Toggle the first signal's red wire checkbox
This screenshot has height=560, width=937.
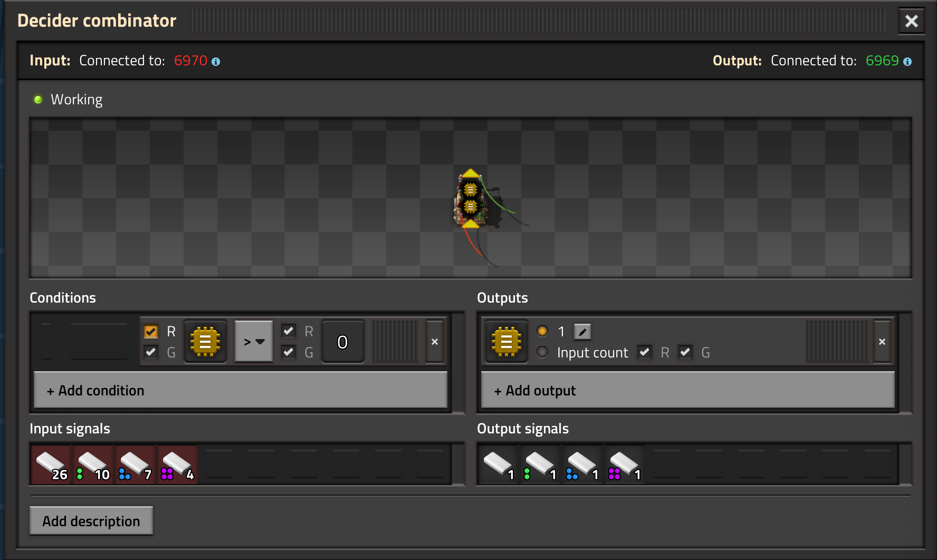[x=151, y=332]
